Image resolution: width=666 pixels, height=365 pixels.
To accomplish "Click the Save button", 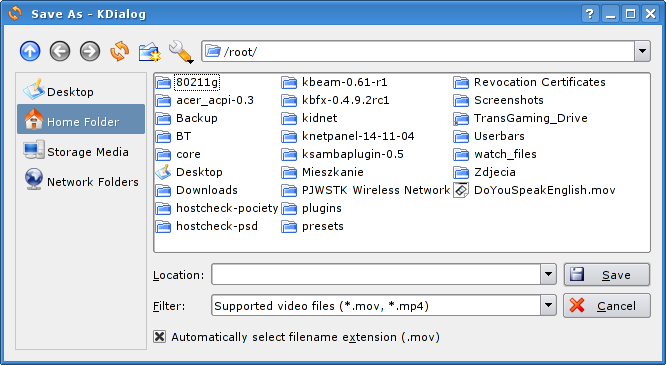I will pos(607,275).
